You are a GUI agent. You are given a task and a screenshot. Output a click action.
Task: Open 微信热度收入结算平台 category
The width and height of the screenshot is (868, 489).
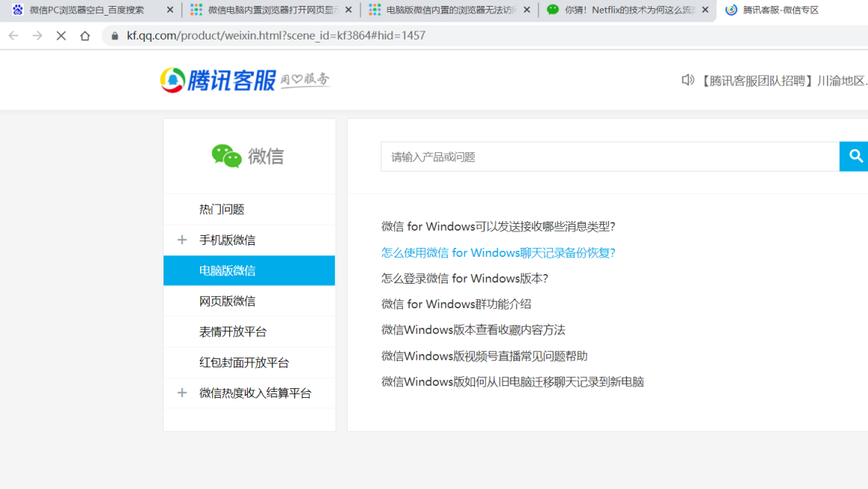coord(255,393)
